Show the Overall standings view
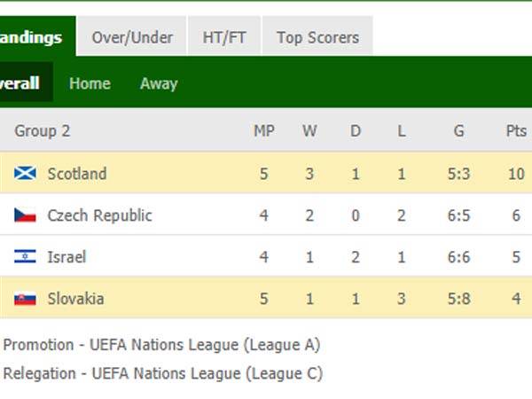This screenshot has height=399, width=532. tap(20, 83)
